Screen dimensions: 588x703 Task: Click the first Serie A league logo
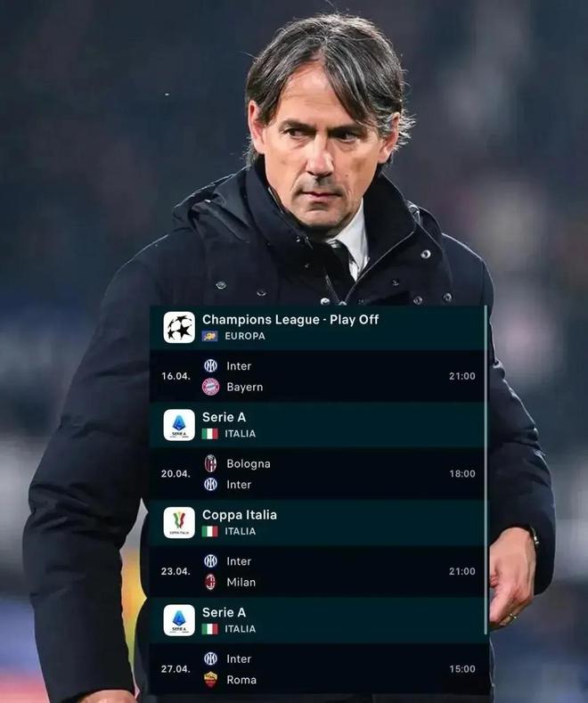pyautogui.click(x=179, y=425)
